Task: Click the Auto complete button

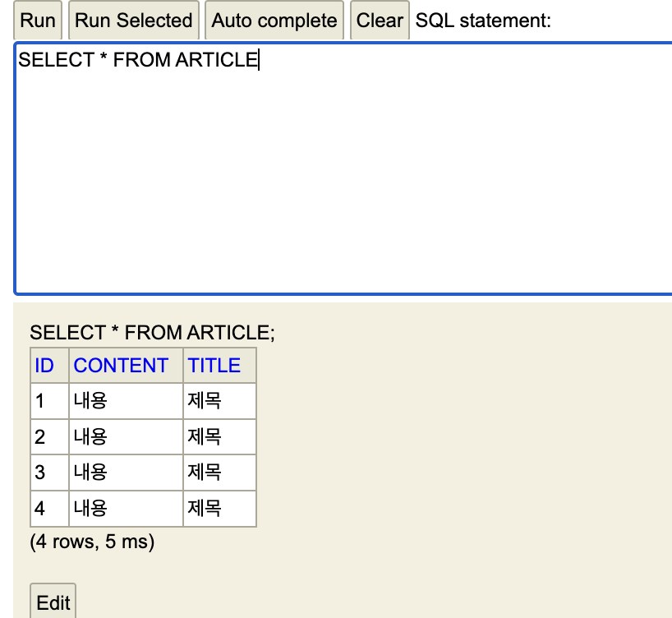Action: coord(274,21)
